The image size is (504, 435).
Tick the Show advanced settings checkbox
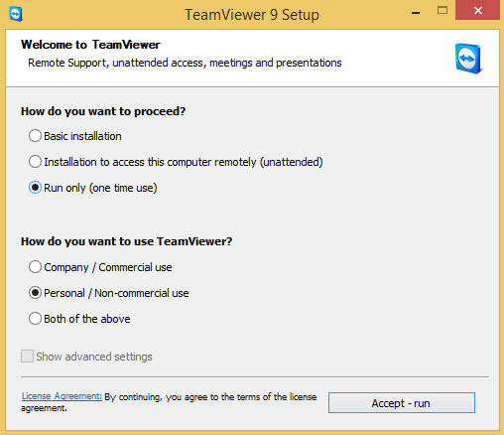tap(27, 357)
